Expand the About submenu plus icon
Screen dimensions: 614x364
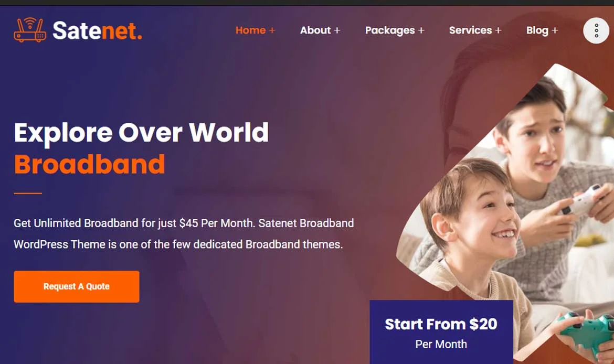point(337,30)
